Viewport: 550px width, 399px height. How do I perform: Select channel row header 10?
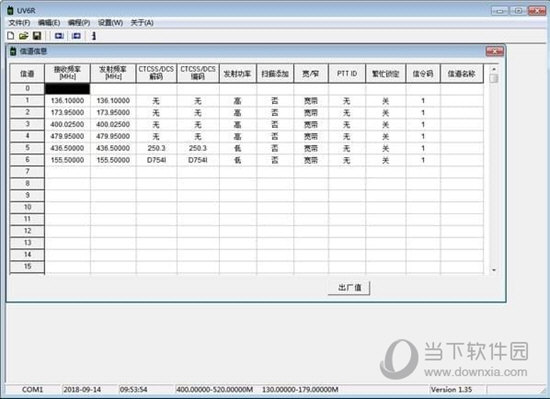click(x=27, y=207)
